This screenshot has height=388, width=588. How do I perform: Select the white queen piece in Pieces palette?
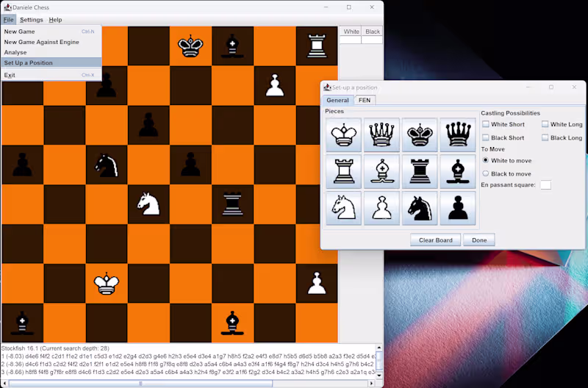point(381,134)
